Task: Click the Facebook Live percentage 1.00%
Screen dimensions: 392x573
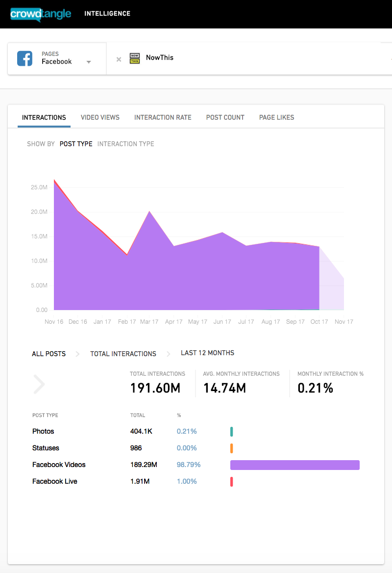Action: click(x=187, y=482)
